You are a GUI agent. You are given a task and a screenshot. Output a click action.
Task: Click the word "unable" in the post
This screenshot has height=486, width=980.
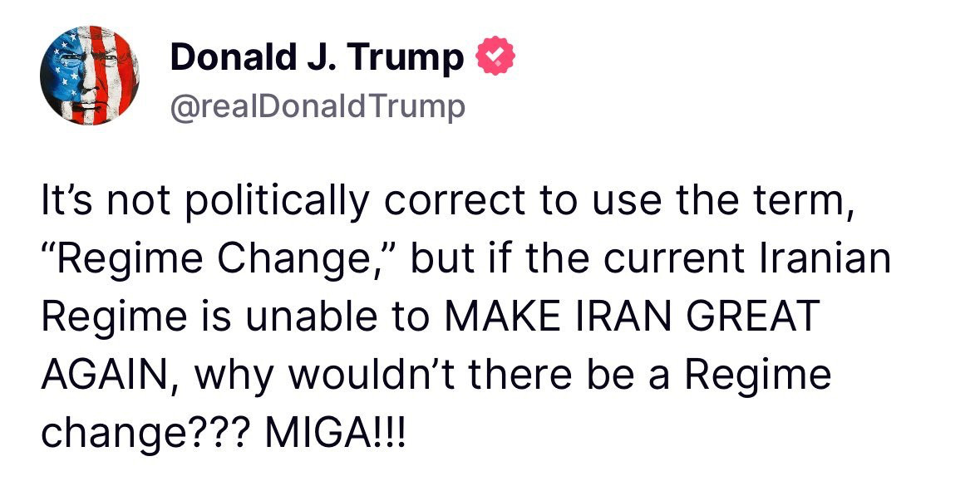click(310, 316)
